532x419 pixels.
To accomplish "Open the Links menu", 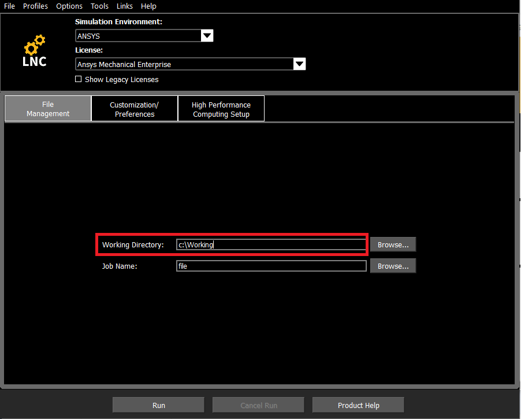I will click(x=125, y=6).
